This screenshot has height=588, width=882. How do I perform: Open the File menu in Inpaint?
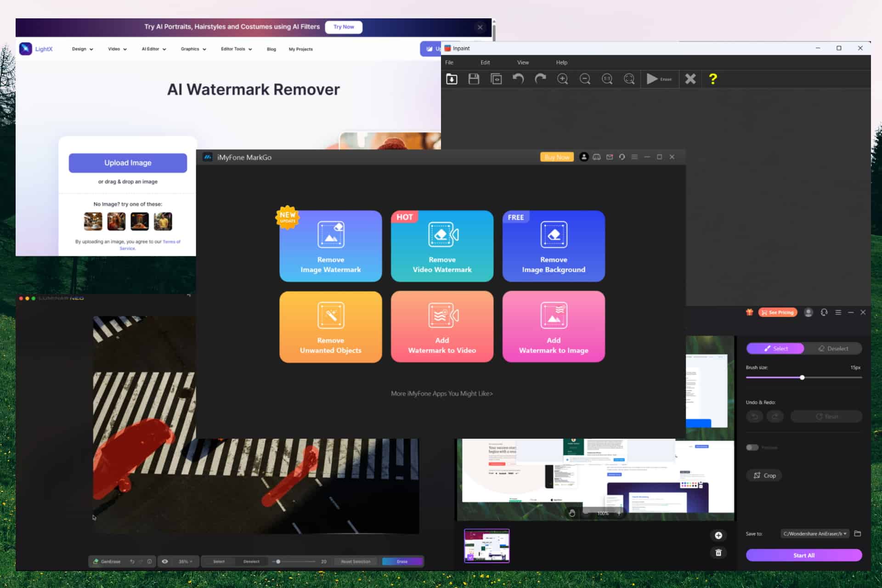(449, 62)
